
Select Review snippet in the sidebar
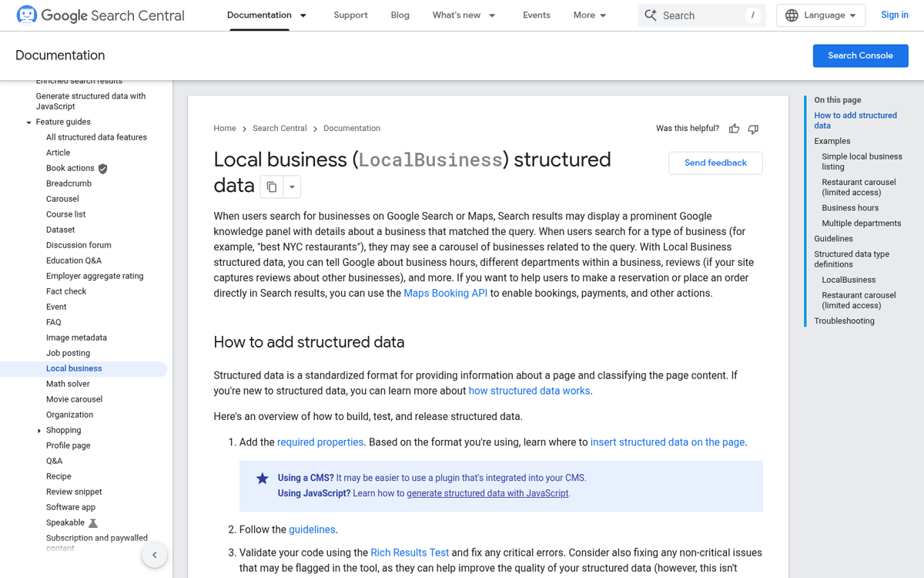click(74, 492)
